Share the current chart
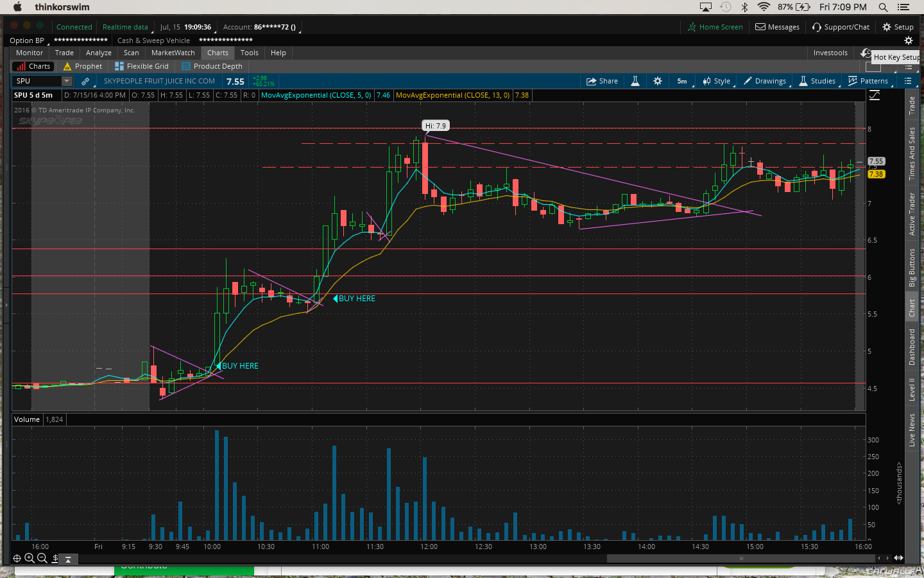 point(602,81)
